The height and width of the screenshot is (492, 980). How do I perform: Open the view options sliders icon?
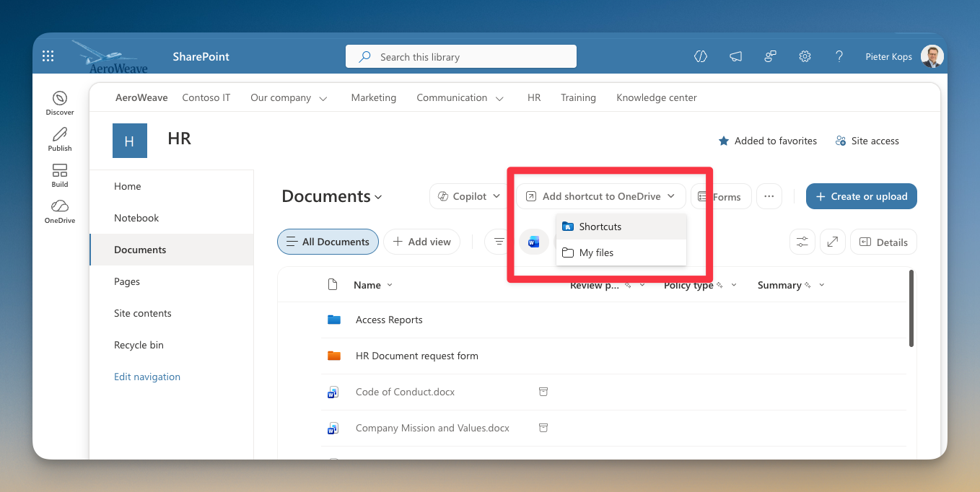pos(802,242)
